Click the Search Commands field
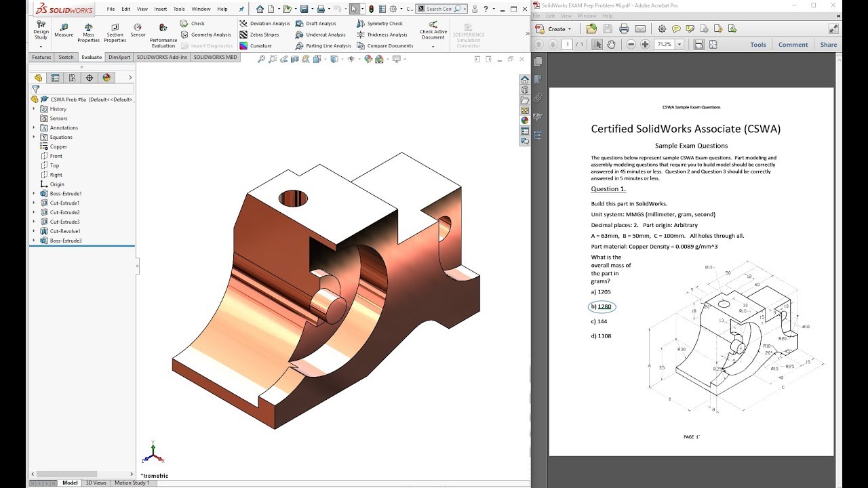868x488 pixels. pos(439,9)
